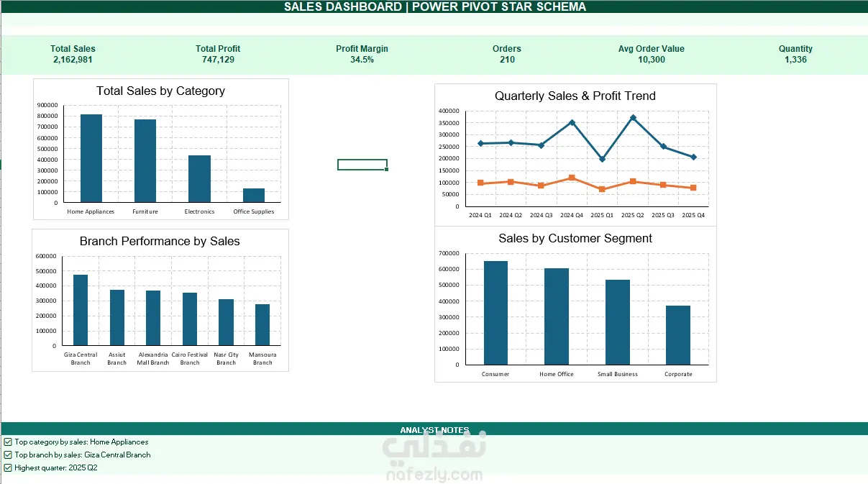Click the Assiut Branch bar

[x=117, y=317]
